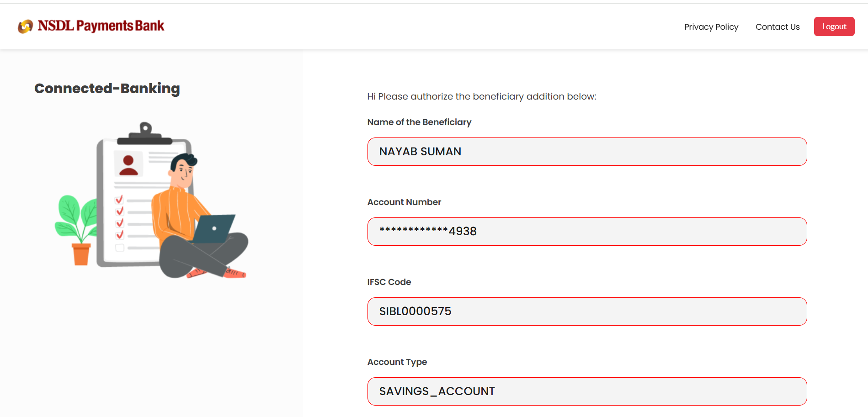Click the empty checkbox on the clipboard

tap(120, 248)
